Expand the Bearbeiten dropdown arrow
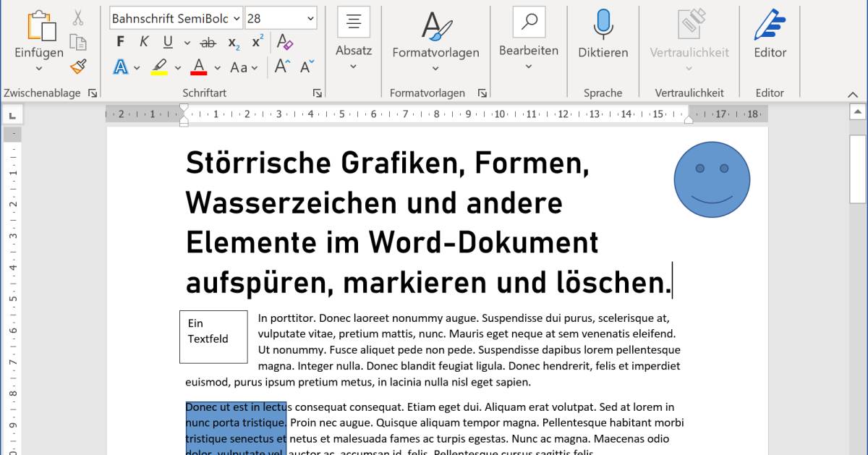 pyautogui.click(x=529, y=67)
